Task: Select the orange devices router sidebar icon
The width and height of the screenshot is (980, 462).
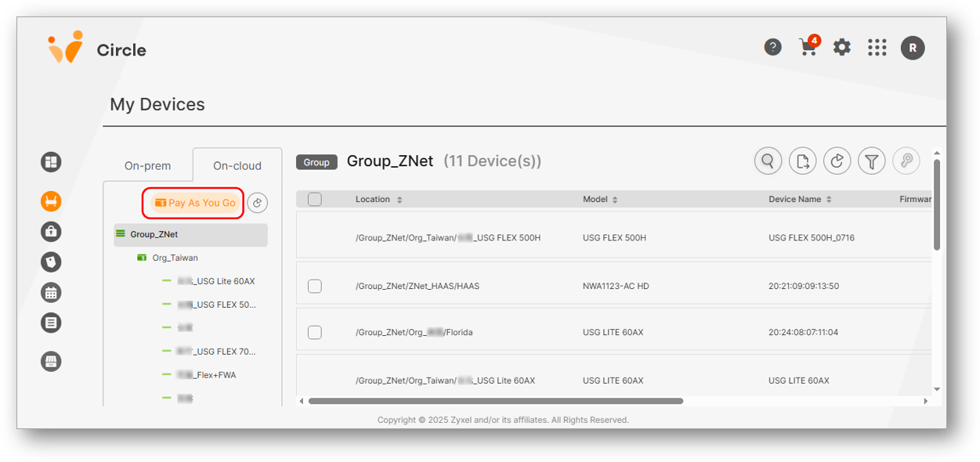Action: pos(51,201)
